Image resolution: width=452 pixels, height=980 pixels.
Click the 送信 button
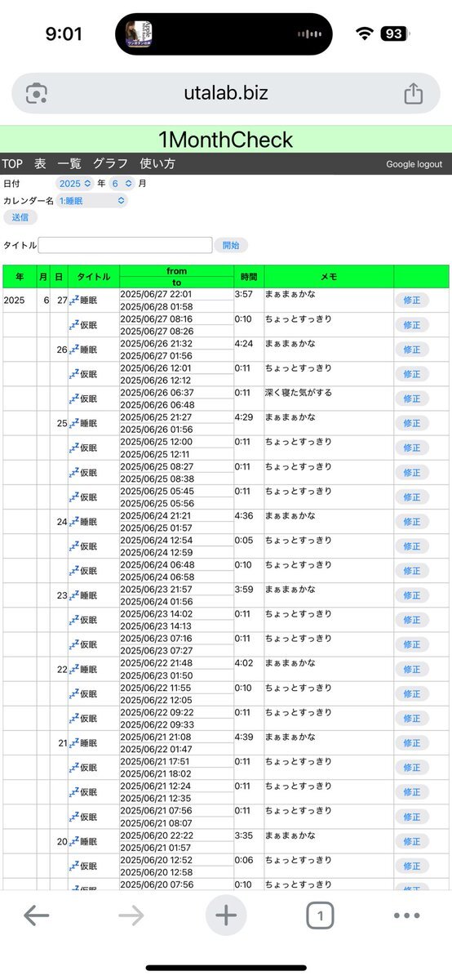[x=20, y=217]
